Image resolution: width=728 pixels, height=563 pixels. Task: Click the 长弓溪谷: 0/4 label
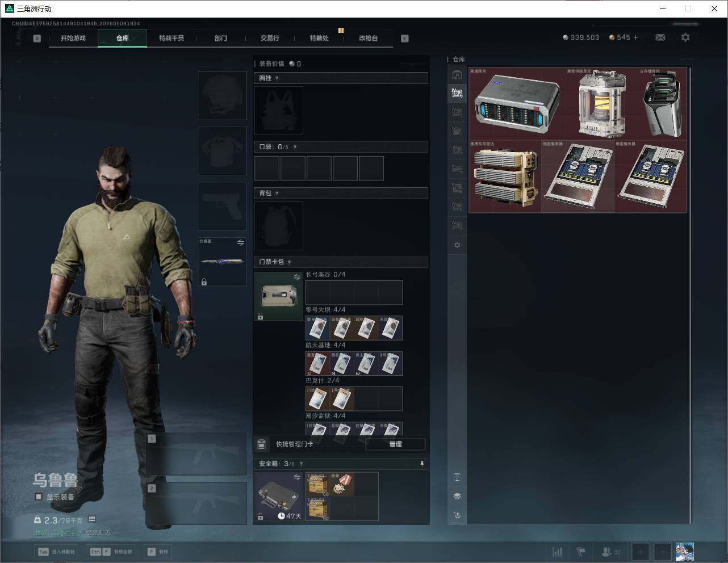[325, 275]
